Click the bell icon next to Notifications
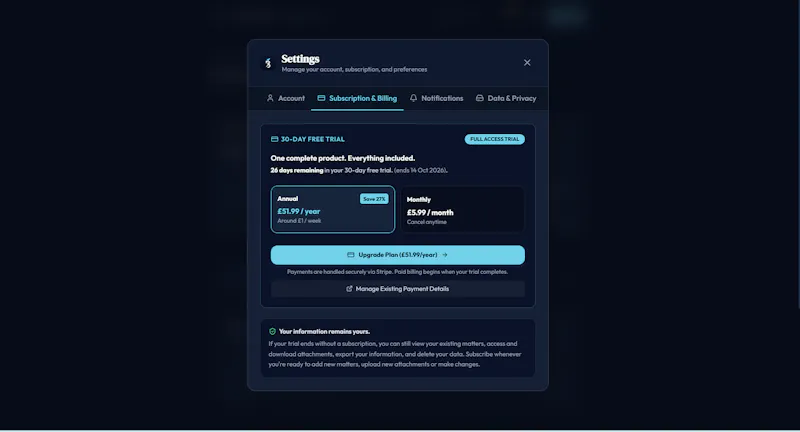The height and width of the screenshot is (432, 800). [413, 98]
